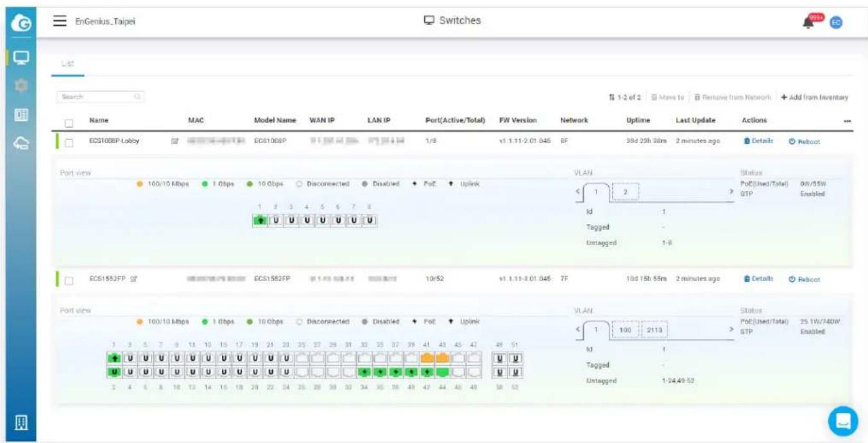Switch to the List tab
868x443 pixels.
coord(67,64)
